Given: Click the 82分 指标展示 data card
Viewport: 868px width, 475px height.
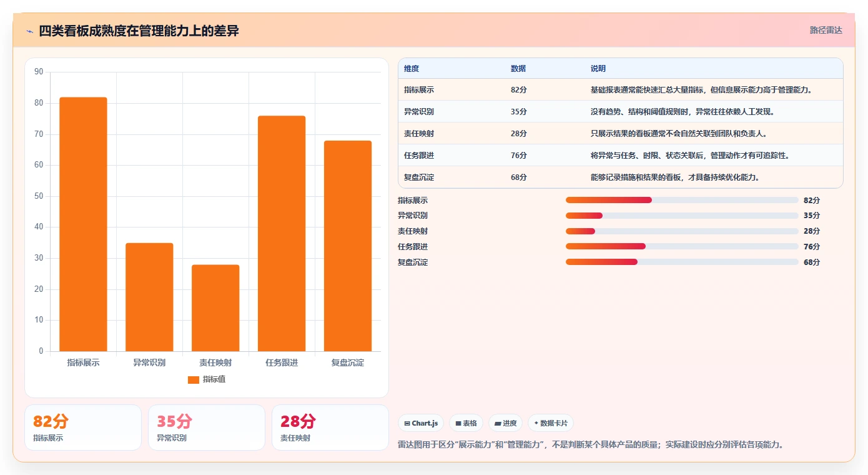Looking at the screenshot, I should [x=83, y=427].
